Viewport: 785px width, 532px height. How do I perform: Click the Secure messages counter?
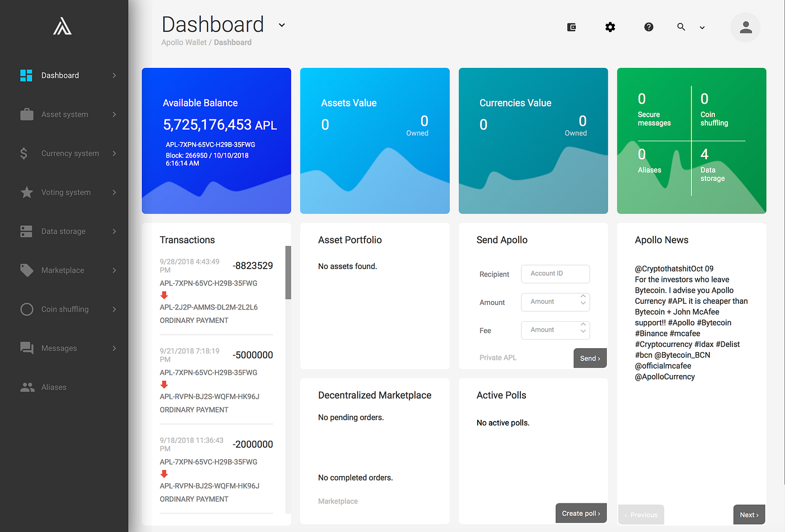654,110
